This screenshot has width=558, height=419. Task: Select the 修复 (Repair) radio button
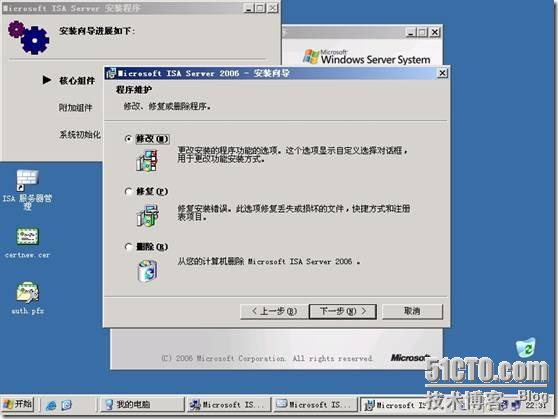129,192
